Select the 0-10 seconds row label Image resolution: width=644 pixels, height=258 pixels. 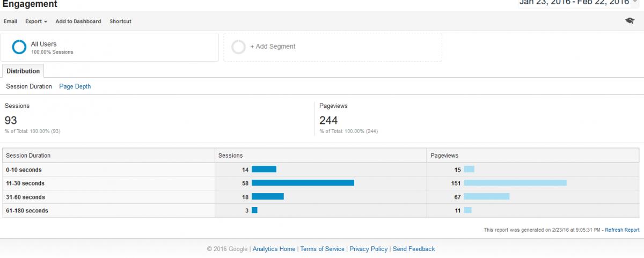pyautogui.click(x=24, y=169)
